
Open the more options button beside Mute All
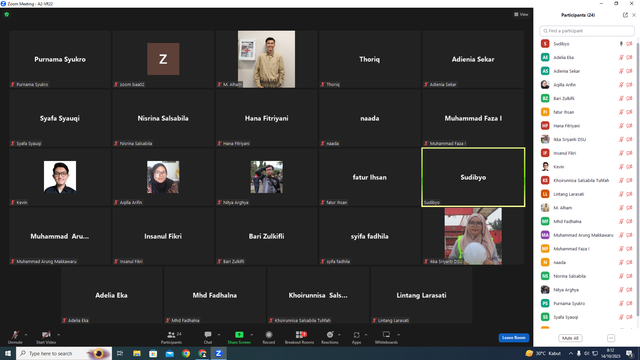point(611,338)
